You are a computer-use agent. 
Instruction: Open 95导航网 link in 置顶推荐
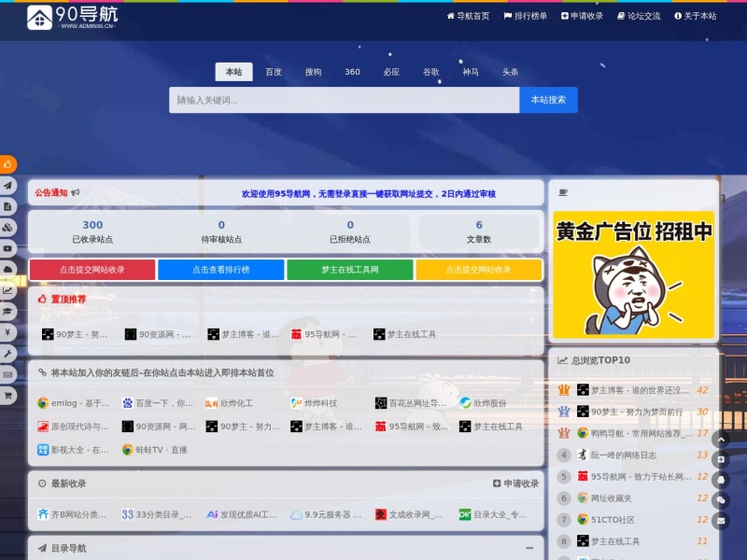pos(324,334)
